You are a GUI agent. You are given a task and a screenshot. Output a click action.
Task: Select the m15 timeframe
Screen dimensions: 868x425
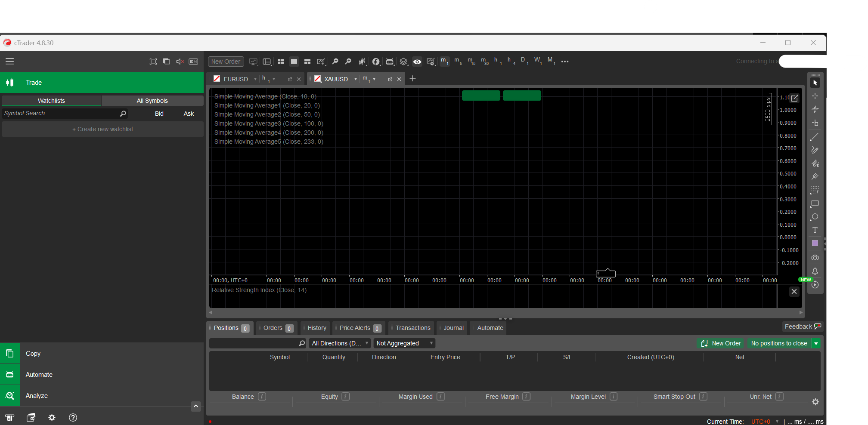coord(471,62)
